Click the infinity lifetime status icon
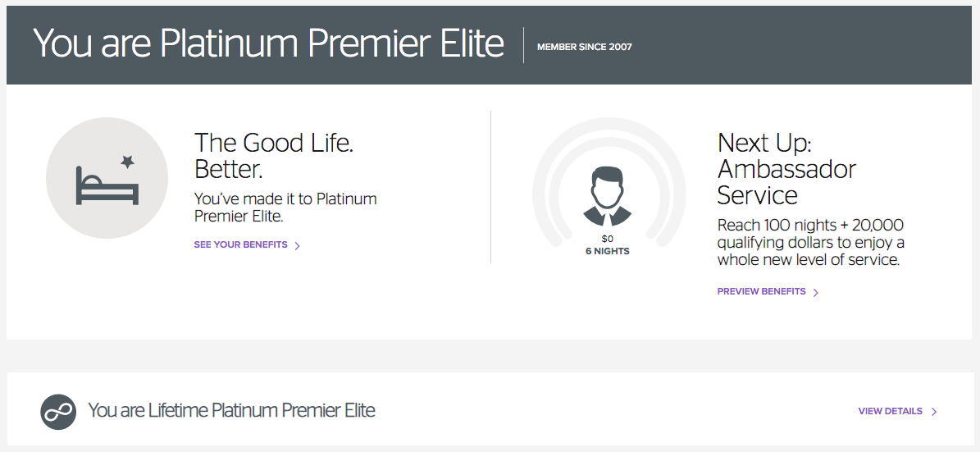This screenshot has width=980, height=452. tap(58, 411)
